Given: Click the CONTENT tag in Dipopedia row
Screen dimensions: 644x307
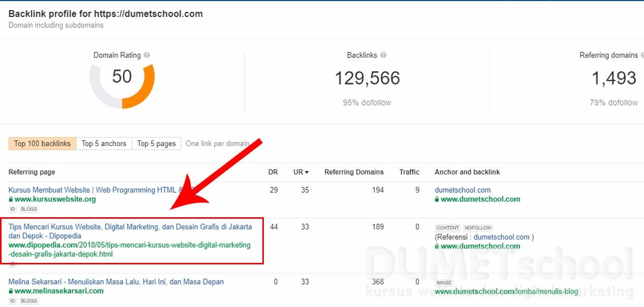Looking at the screenshot, I should (x=448, y=228).
